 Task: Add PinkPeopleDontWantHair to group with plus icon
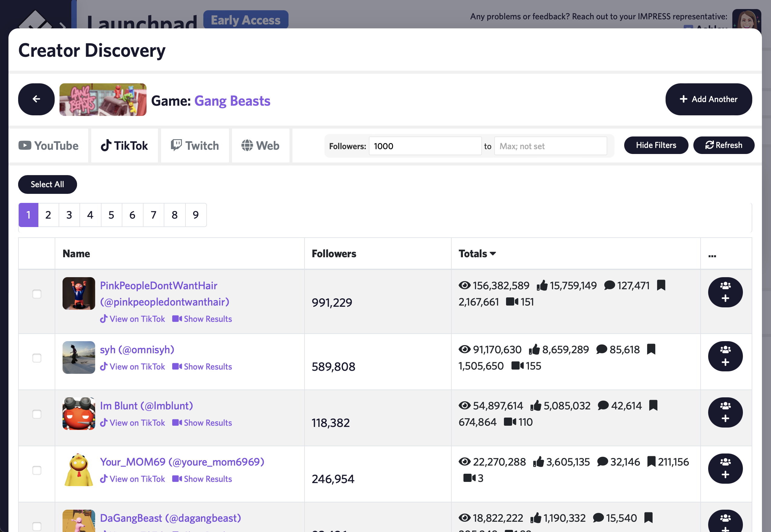(725, 292)
